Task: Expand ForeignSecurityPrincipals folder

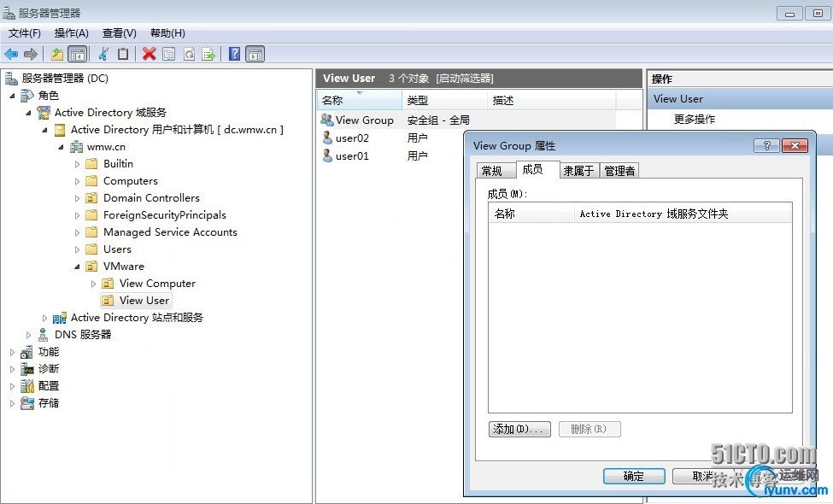Action: click(77, 215)
